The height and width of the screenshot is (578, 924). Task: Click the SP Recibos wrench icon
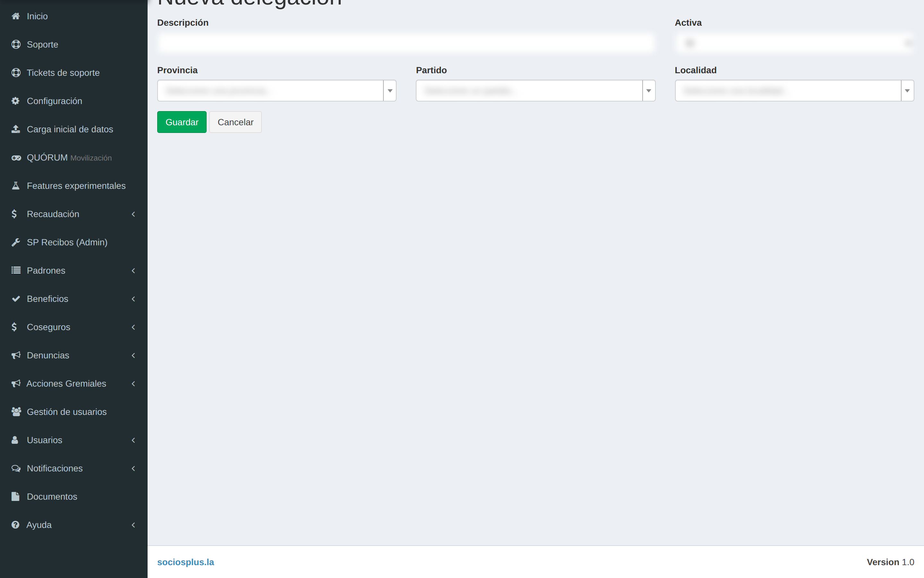click(x=16, y=242)
